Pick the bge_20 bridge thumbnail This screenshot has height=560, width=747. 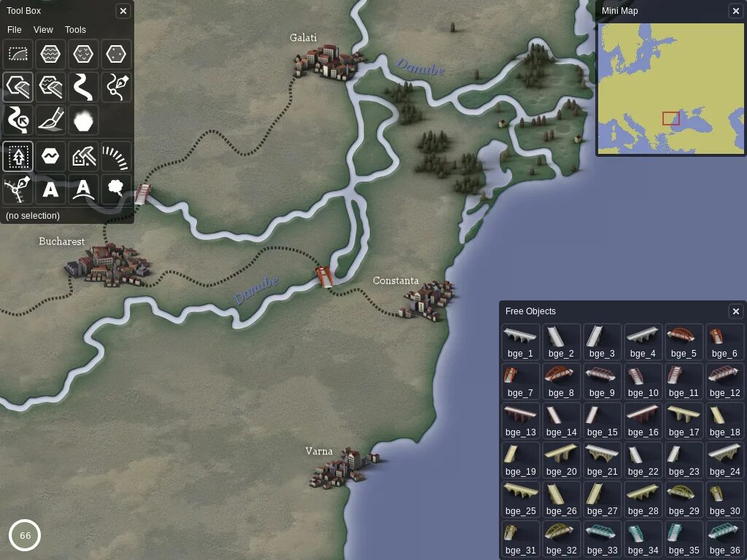561,460
